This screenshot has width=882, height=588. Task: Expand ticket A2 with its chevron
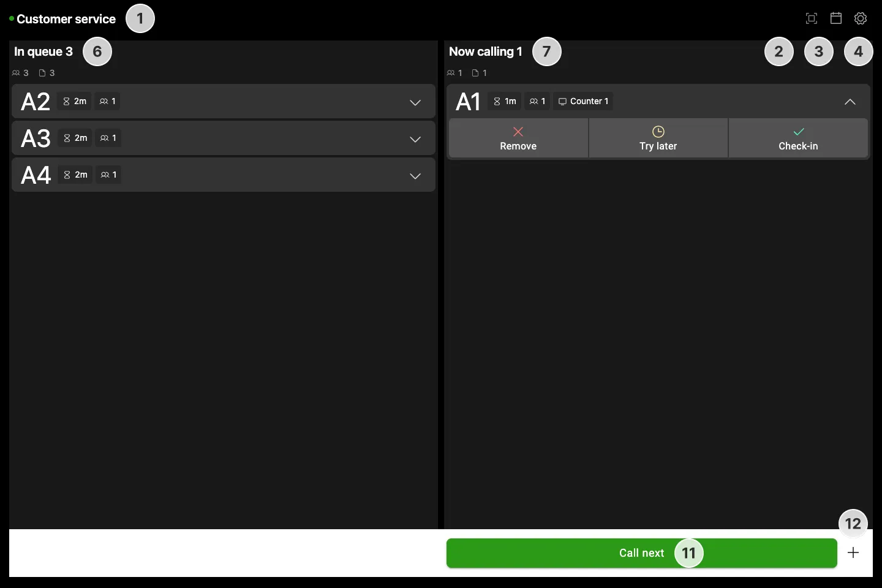click(415, 102)
